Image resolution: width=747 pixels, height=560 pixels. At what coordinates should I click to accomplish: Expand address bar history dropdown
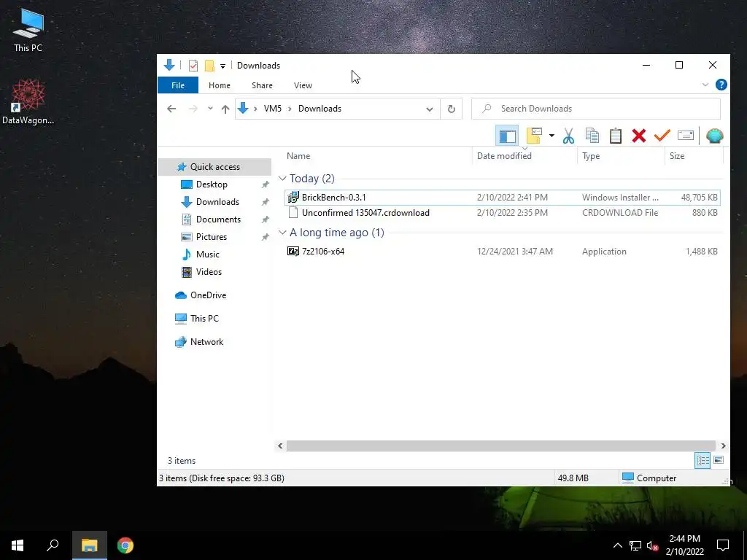click(429, 109)
